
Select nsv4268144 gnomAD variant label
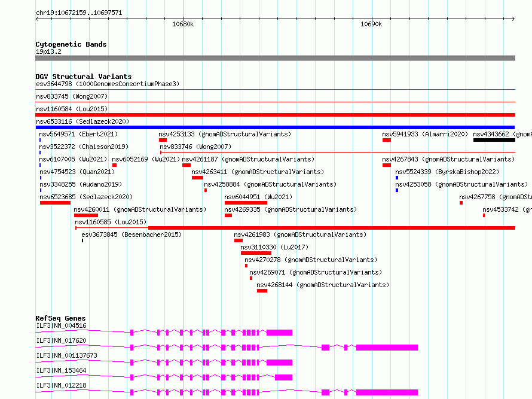click(x=323, y=285)
